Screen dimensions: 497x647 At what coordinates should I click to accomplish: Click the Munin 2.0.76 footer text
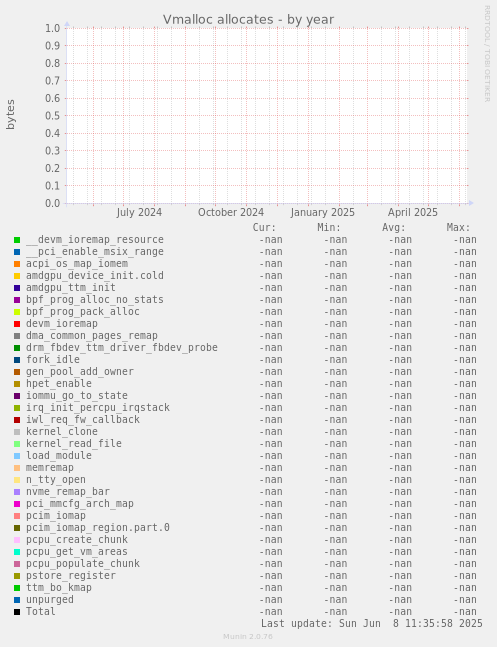[248, 637]
